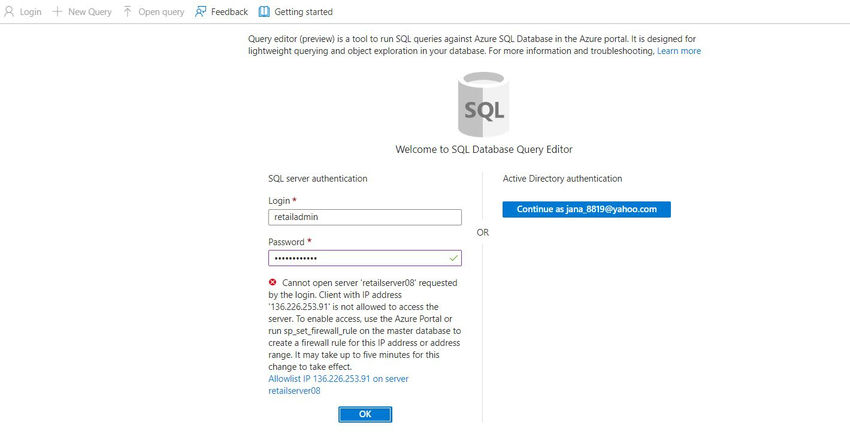
Task: Choose the Open query toolbar label
Action: click(x=161, y=11)
